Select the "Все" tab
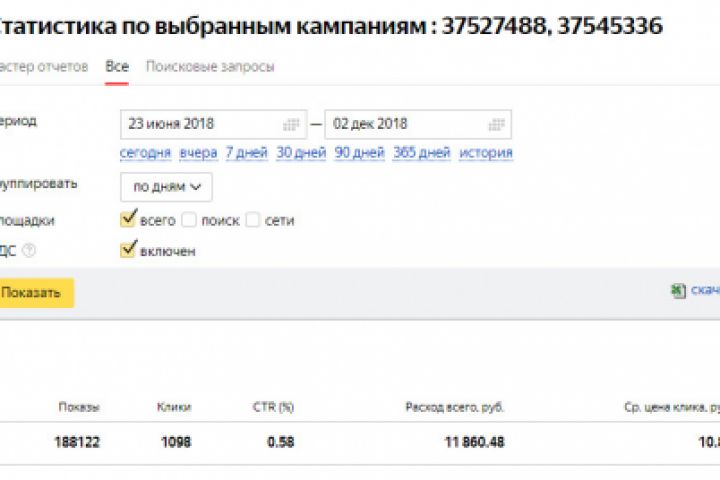Viewport: 720px width, 480px height. click(117, 67)
